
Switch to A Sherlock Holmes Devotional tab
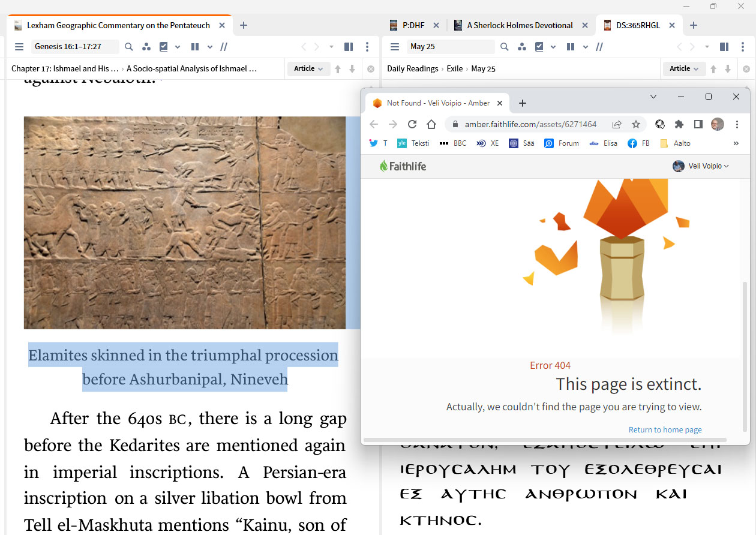[x=520, y=25]
